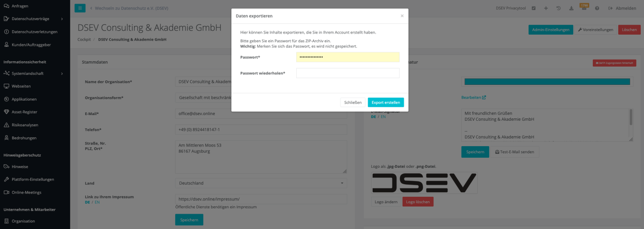Focus the Passwort wiederholen input field
Viewport: 644px width, 229px height.
click(x=348, y=73)
